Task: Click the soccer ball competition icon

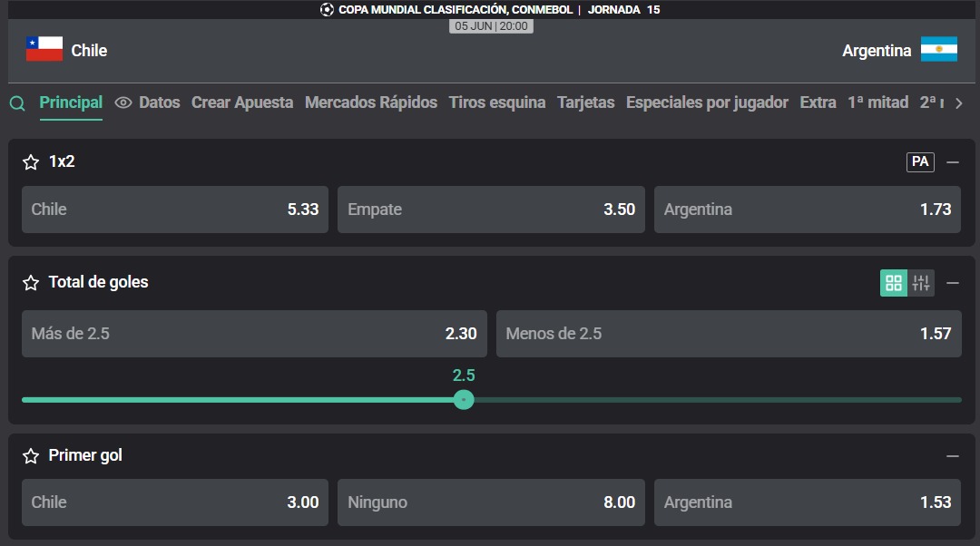Action: coord(328,10)
